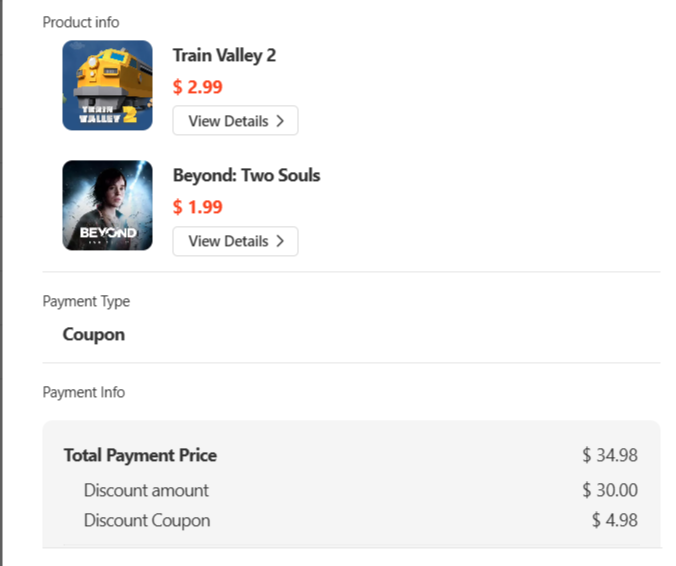The width and height of the screenshot is (676, 566).
Task: Click the $1.99 price of Beyond: Two Souls
Action: coord(197,207)
